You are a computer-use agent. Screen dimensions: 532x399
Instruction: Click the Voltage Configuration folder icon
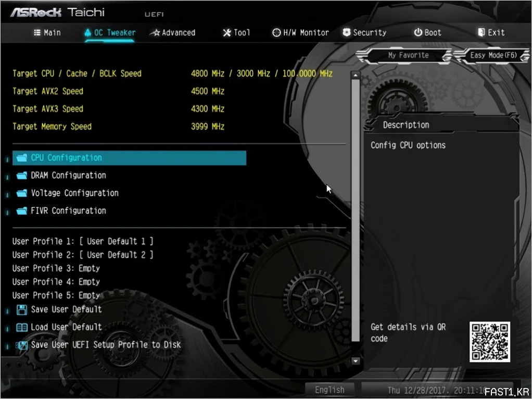click(21, 193)
